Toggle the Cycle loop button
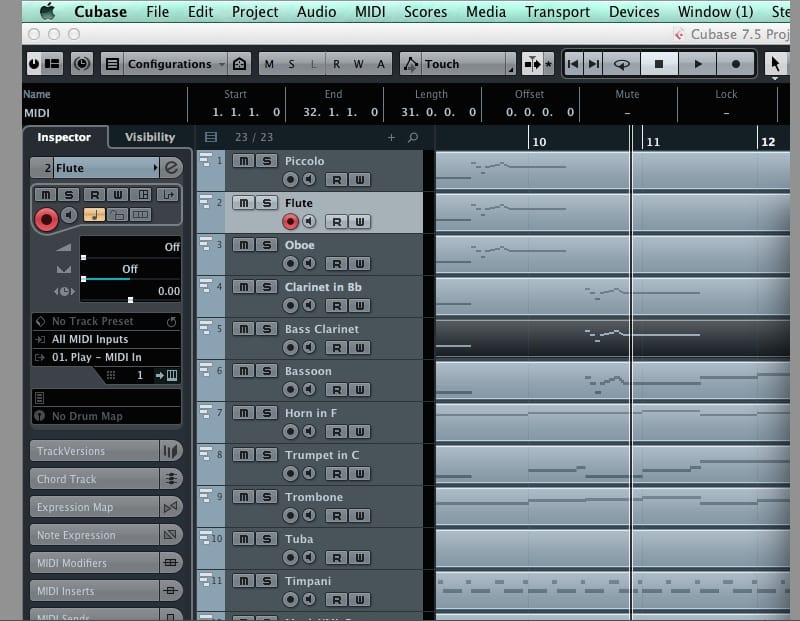 (x=621, y=64)
